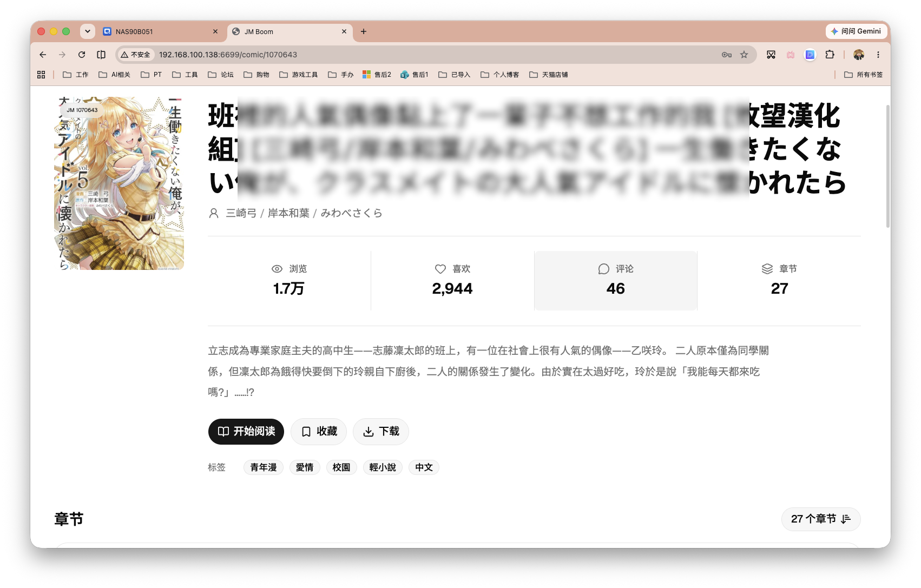Open the 工作 bookmark folder
This screenshot has width=921, height=588.
[x=76, y=75]
